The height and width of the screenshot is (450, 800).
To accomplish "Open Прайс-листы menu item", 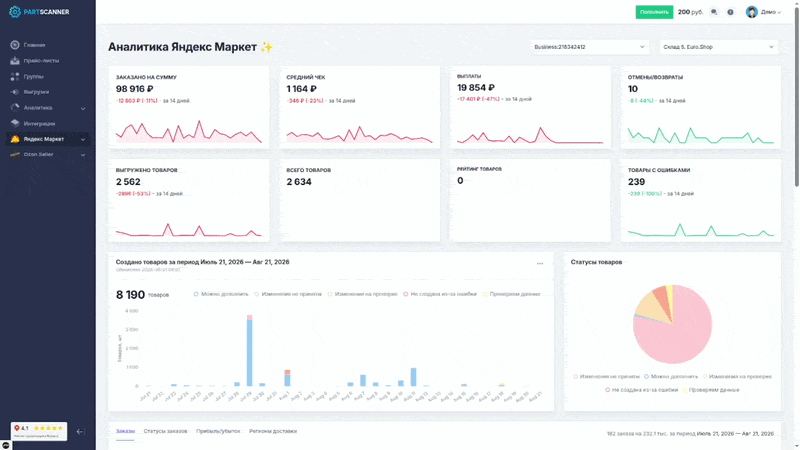I will click(41, 61).
